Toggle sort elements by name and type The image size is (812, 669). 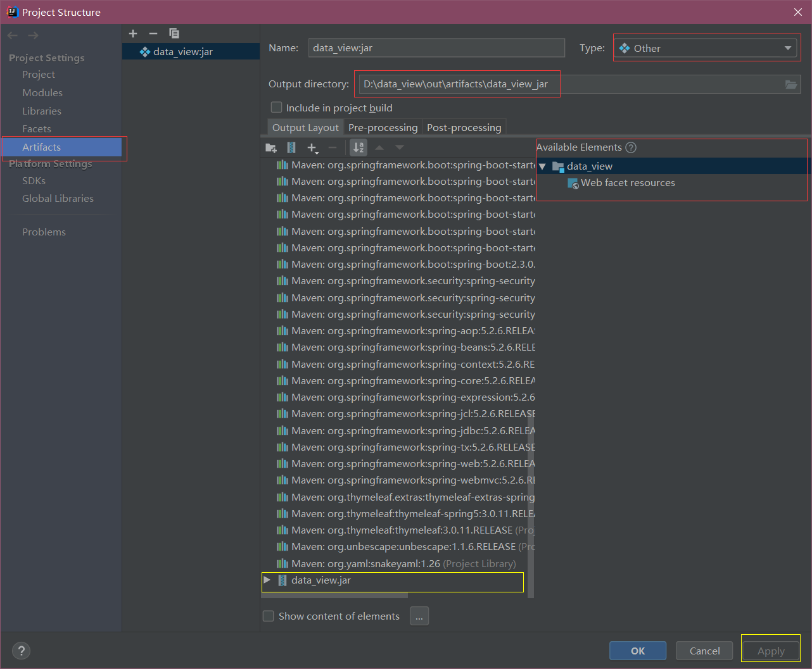(x=358, y=148)
